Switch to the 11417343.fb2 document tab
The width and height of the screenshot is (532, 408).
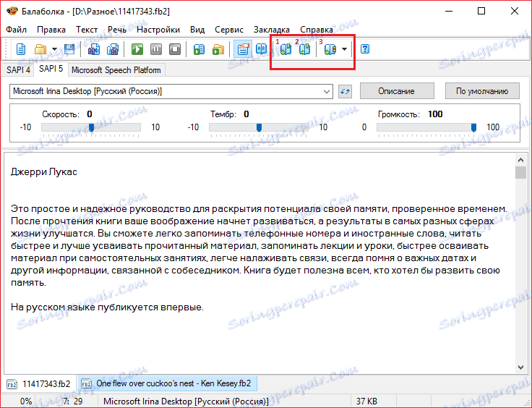[x=40, y=384]
